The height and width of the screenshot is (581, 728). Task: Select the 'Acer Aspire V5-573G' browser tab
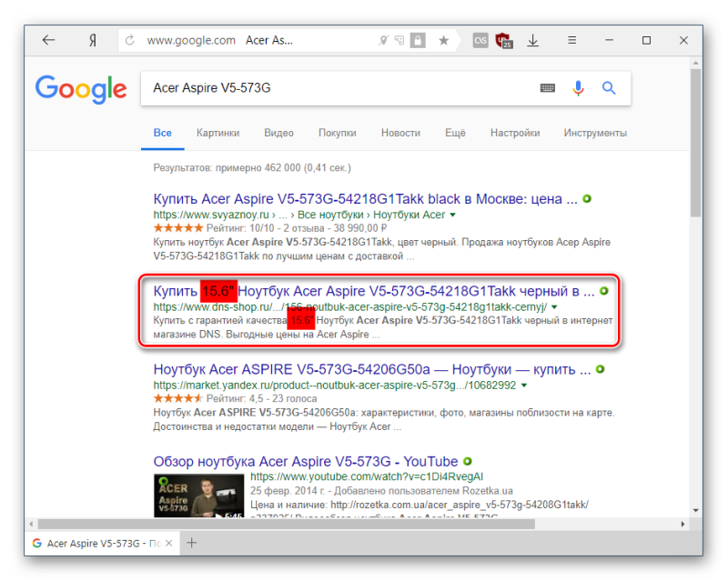coord(101,543)
